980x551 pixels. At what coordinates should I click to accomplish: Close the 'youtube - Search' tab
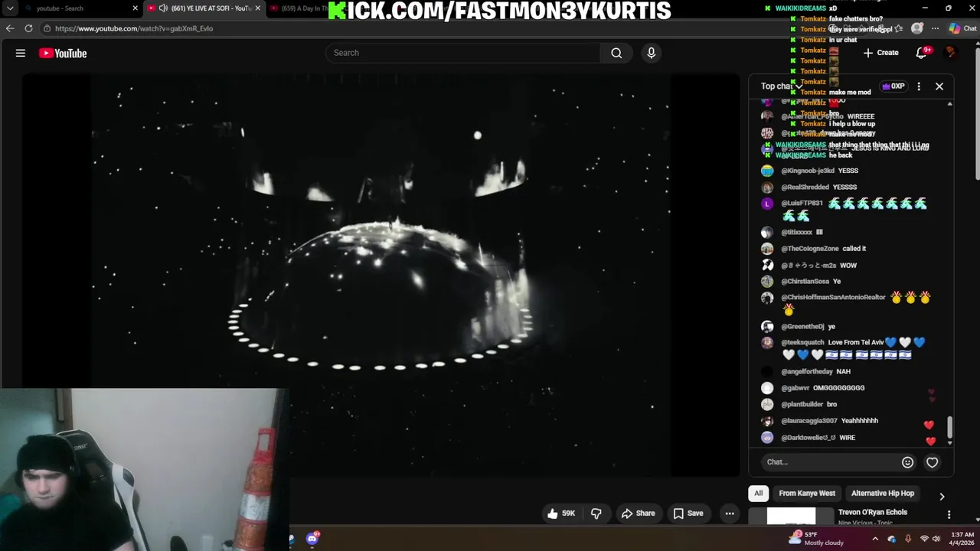click(136, 8)
